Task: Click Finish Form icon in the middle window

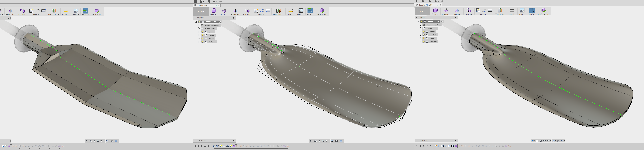Action: pos(321,10)
